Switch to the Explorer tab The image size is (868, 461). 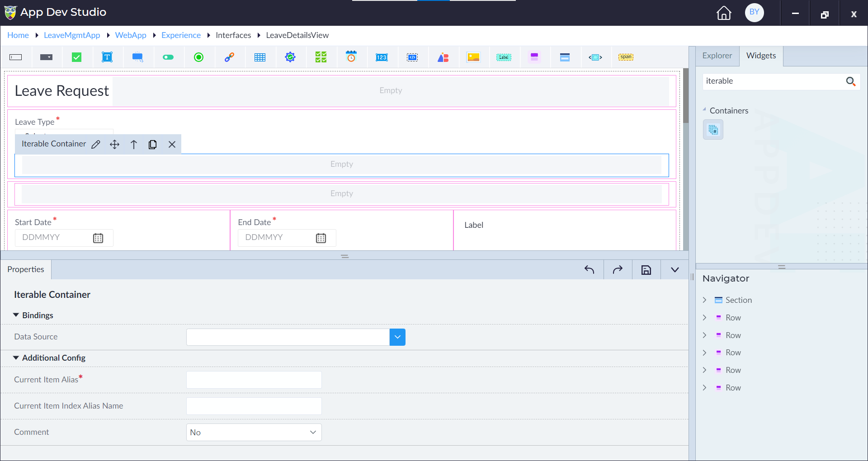tap(717, 56)
